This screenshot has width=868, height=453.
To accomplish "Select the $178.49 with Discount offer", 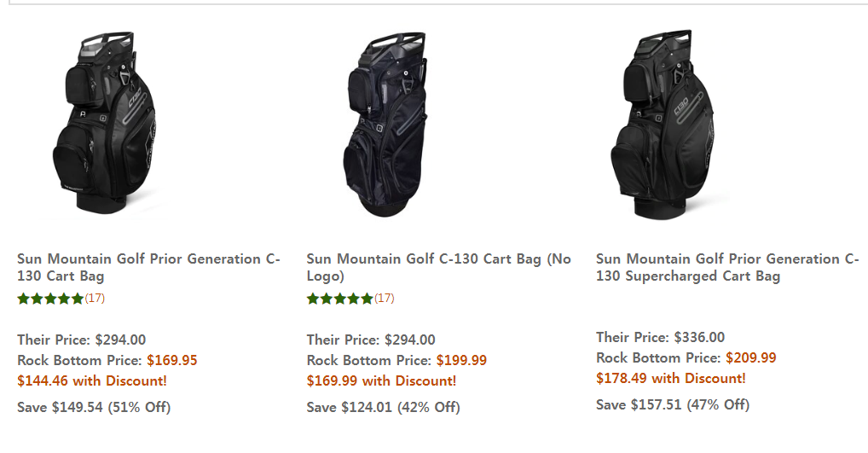I will point(670,379).
